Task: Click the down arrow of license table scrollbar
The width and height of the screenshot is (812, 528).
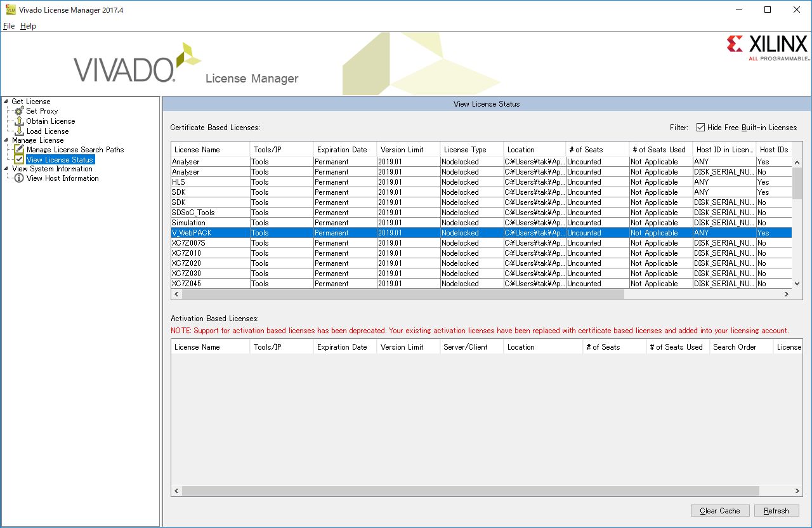Action: pos(797,284)
